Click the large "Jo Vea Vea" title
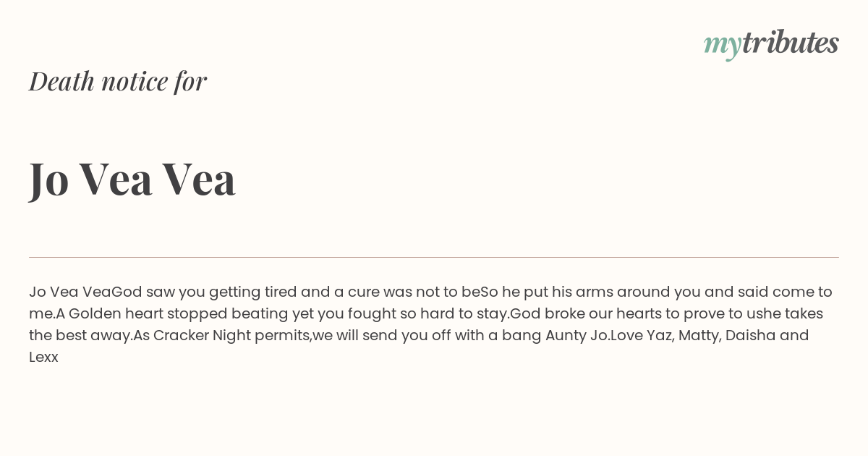 tap(132, 179)
